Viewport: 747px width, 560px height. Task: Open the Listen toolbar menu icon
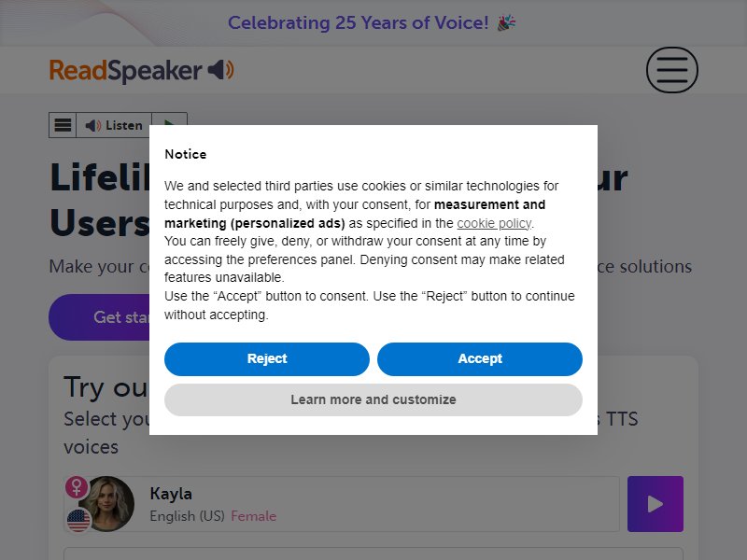click(x=63, y=125)
